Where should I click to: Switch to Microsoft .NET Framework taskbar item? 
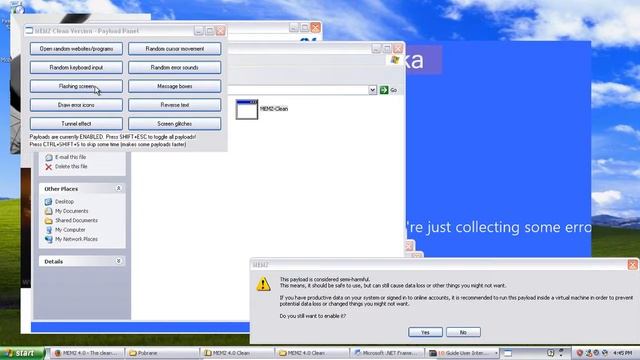pyautogui.click(x=387, y=353)
